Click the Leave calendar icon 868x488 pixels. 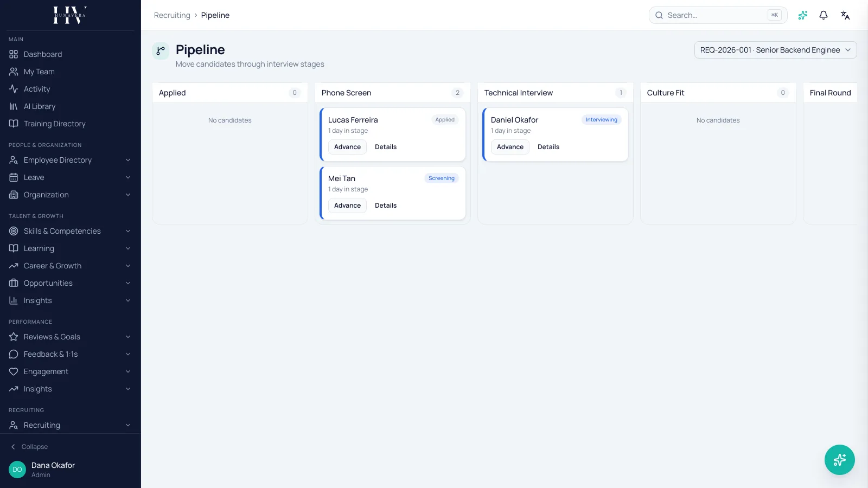pyautogui.click(x=14, y=177)
